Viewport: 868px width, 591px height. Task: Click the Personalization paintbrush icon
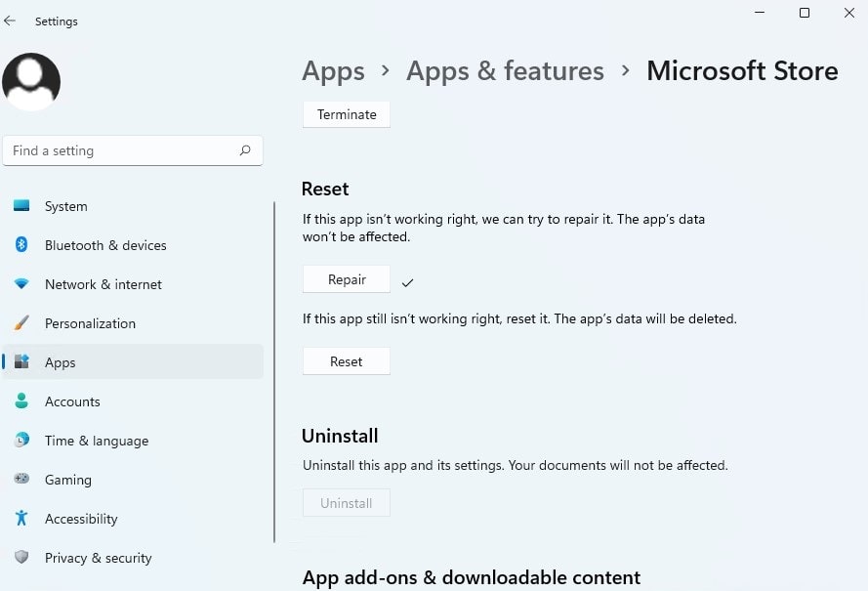point(21,323)
